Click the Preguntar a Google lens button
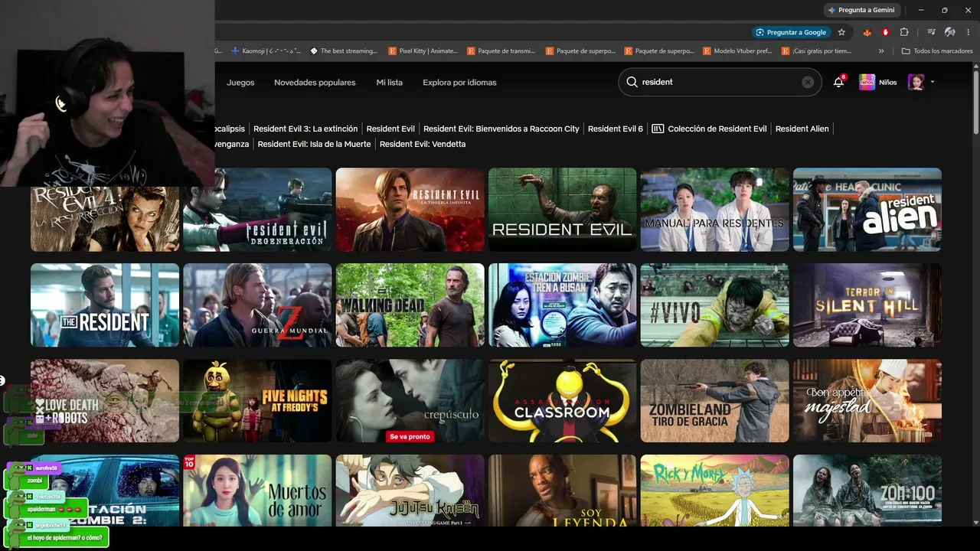 (792, 32)
